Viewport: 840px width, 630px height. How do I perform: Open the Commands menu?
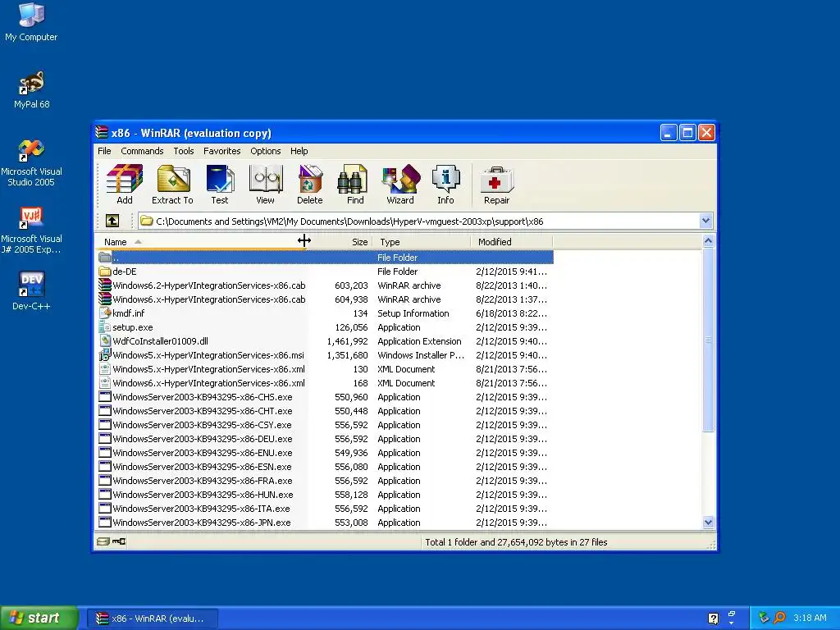click(x=142, y=151)
